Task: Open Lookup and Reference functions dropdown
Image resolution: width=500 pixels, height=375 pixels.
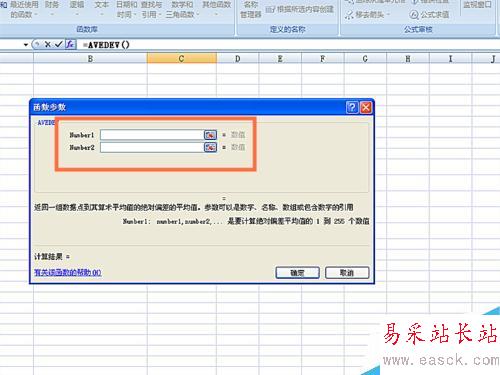Action: pos(151,9)
